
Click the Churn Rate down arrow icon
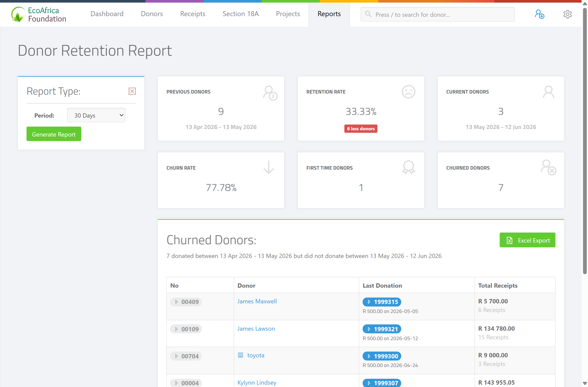[269, 167]
